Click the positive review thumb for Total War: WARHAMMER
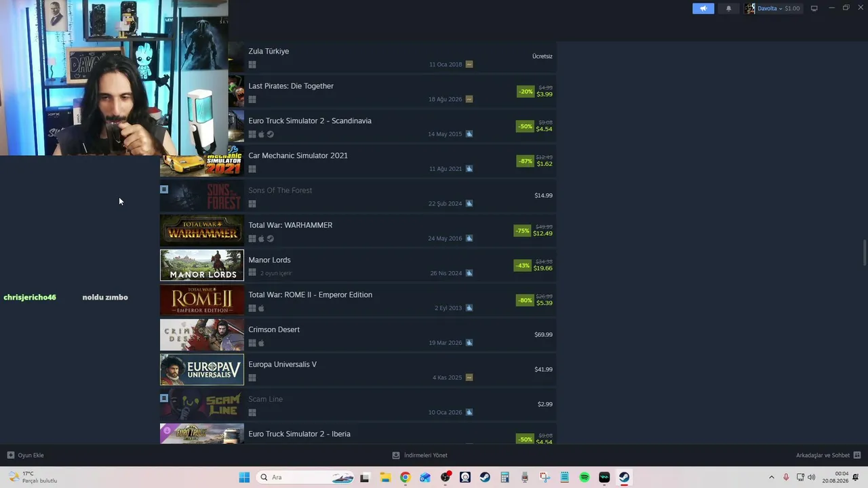This screenshot has height=488, width=868. point(469,239)
